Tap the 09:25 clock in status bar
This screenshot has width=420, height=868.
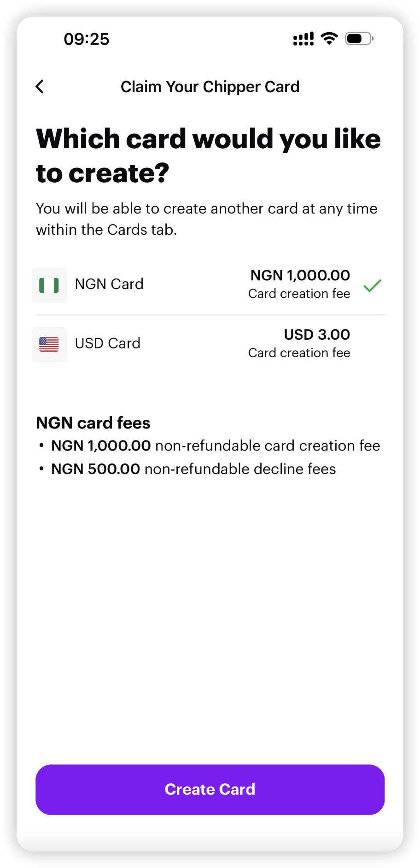point(87,39)
